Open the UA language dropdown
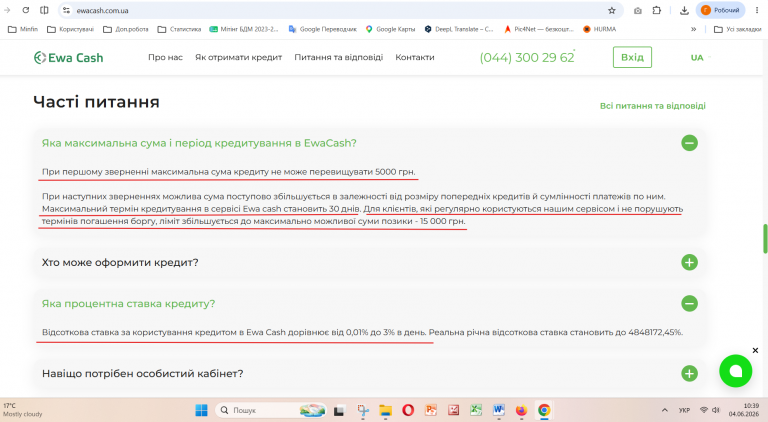Screen dimensions: 768x422 coord(700,58)
